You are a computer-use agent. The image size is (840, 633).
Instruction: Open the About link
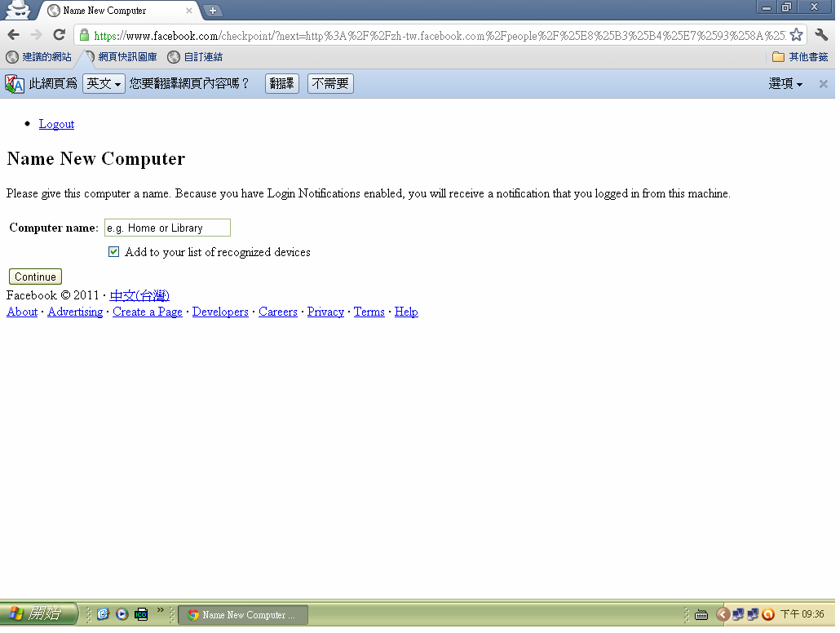tap(22, 312)
